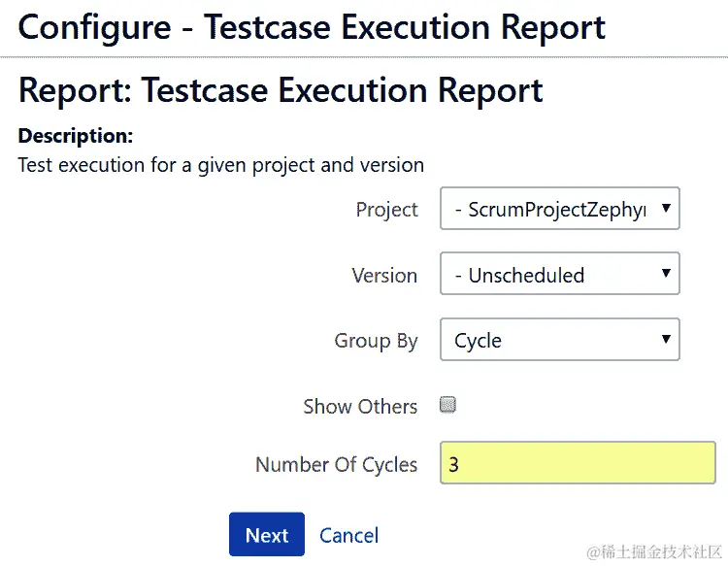Click the bold Description label
The width and height of the screenshot is (728, 566).
point(75,136)
